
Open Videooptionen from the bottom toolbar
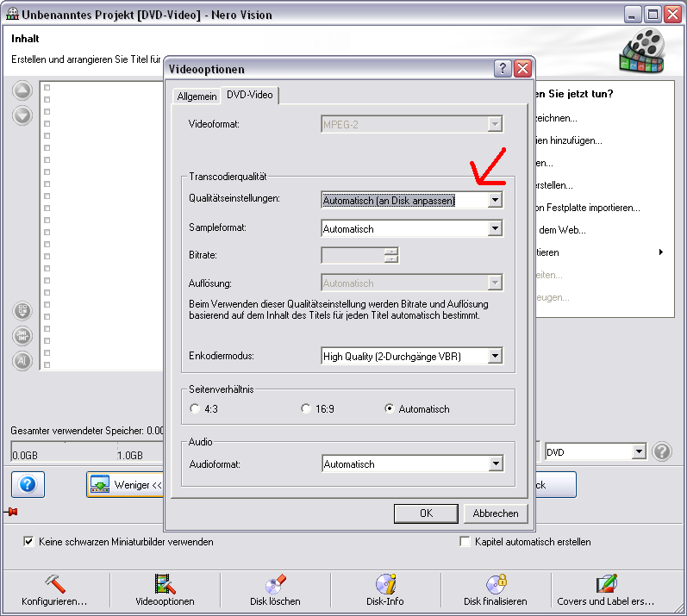(165, 583)
